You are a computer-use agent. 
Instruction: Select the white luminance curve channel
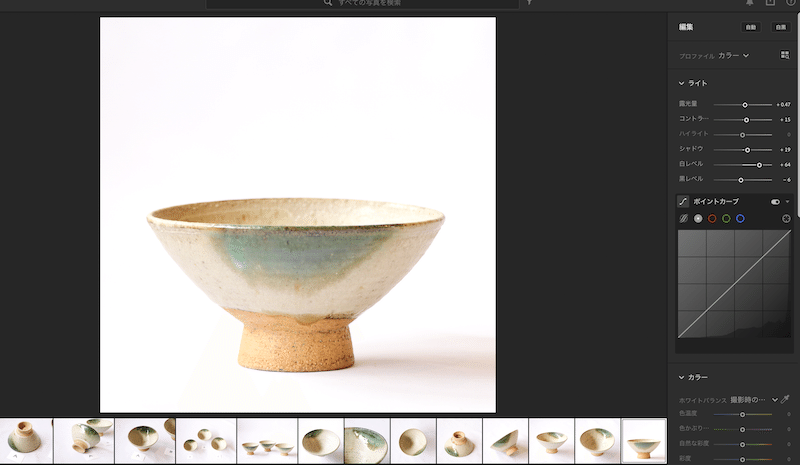(698, 218)
